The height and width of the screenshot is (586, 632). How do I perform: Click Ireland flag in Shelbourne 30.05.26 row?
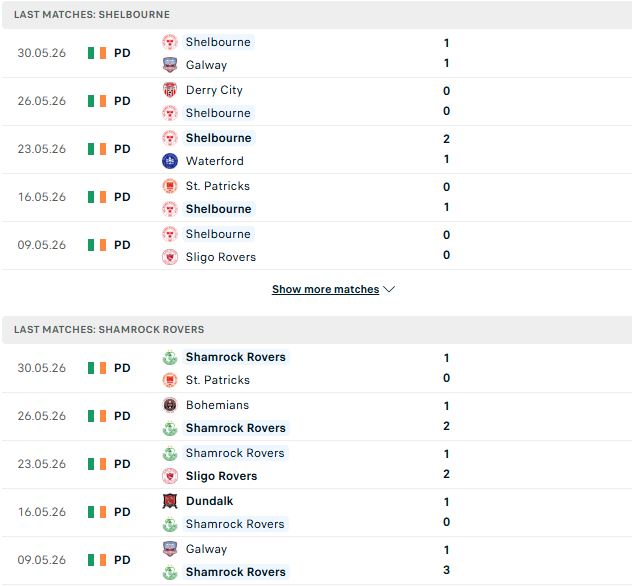point(97,53)
